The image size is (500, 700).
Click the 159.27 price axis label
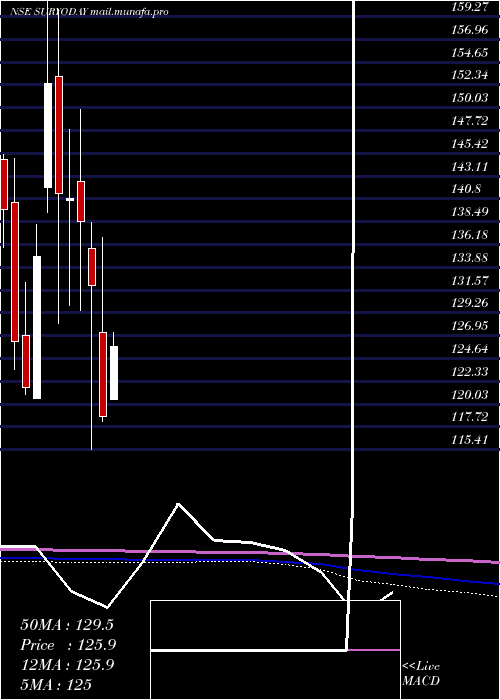470,7
